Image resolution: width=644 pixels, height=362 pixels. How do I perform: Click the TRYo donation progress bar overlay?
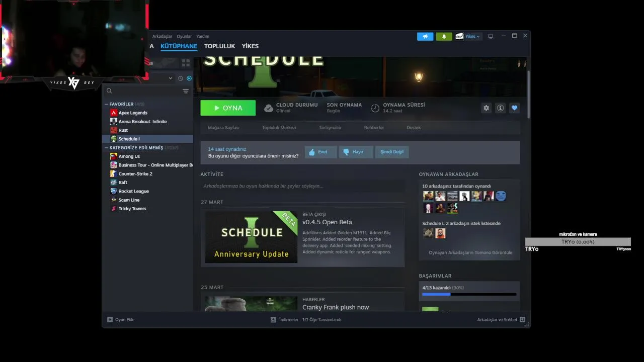578,242
